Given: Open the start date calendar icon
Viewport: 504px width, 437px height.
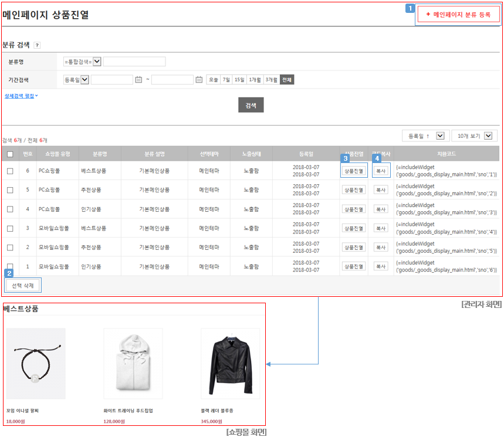Looking at the screenshot, I should pyautogui.click(x=138, y=79).
